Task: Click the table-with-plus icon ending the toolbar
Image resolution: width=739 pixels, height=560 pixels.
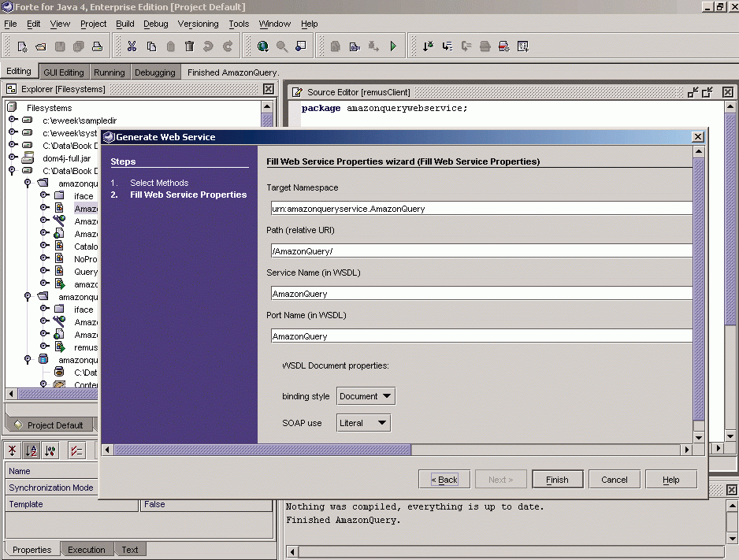Action: [522, 46]
